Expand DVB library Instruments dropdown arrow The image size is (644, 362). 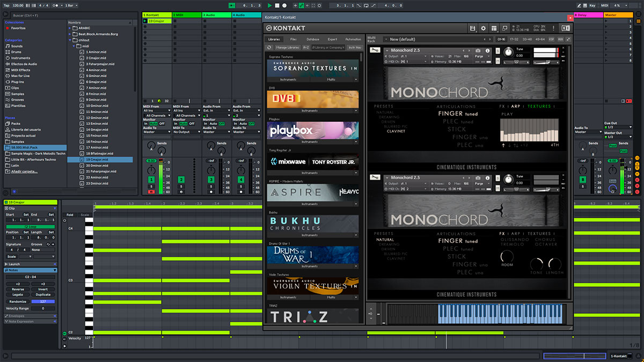pyautogui.click(x=355, y=110)
